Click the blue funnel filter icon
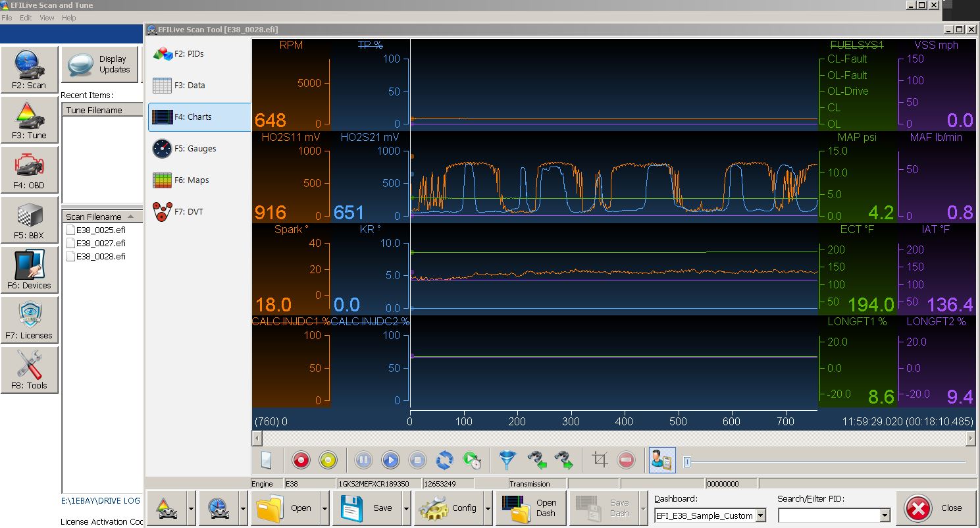 507,460
